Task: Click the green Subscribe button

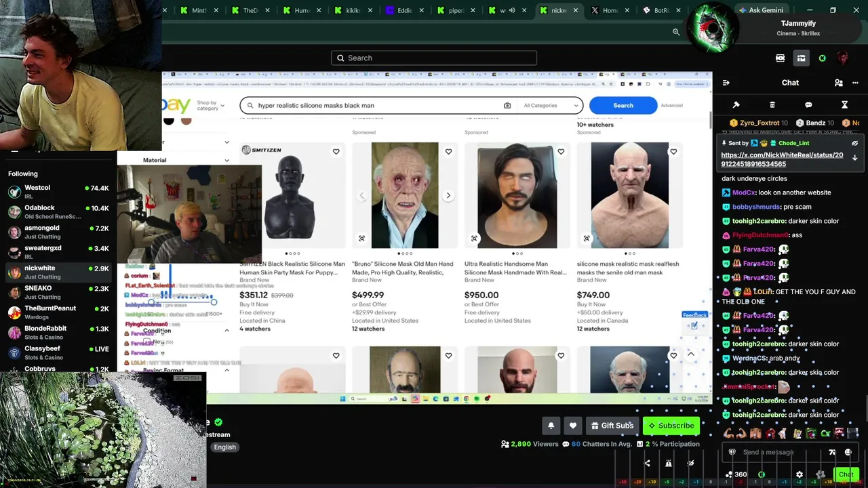Action: click(671, 426)
